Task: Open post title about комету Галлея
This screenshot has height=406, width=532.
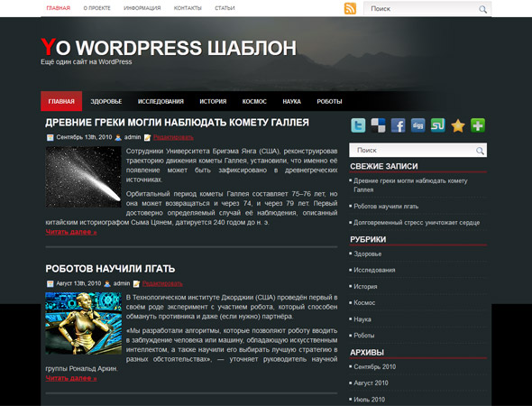Action: pos(177,123)
